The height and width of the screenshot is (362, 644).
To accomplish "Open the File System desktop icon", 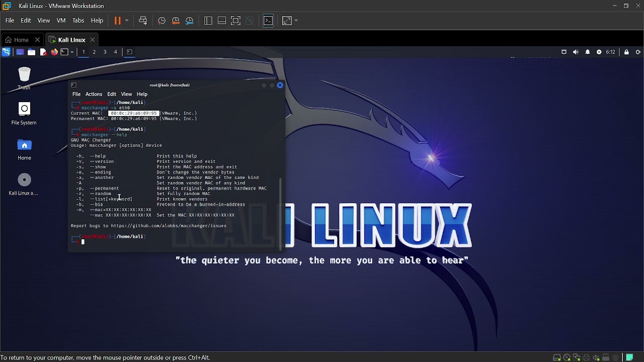I will 24,114.
